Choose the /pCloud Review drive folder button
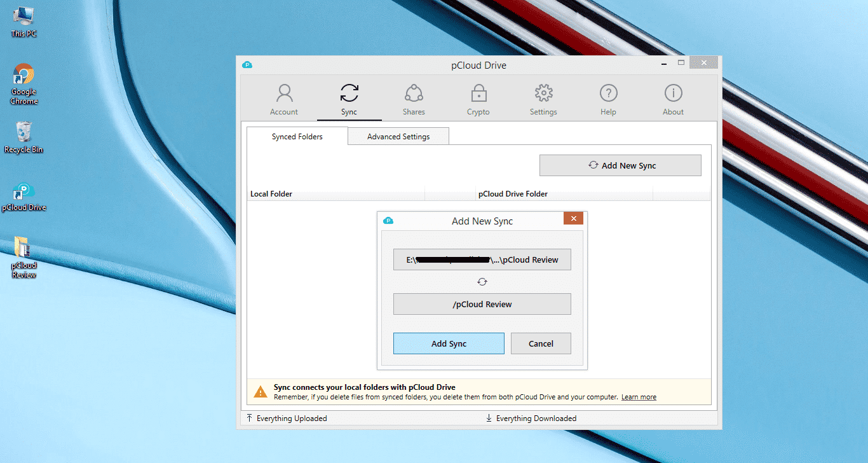Image resolution: width=868 pixels, height=463 pixels. pyautogui.click(x=482, y=304)
